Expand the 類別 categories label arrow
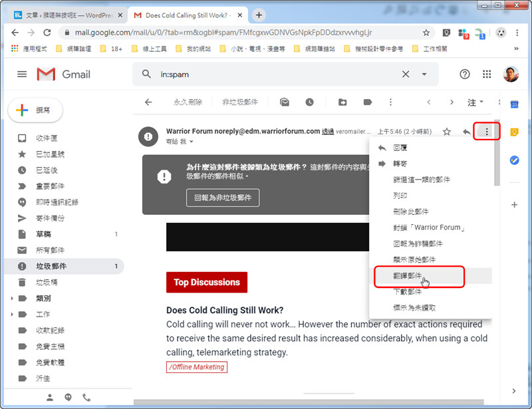The image size is (532, 409). (12, 299)
